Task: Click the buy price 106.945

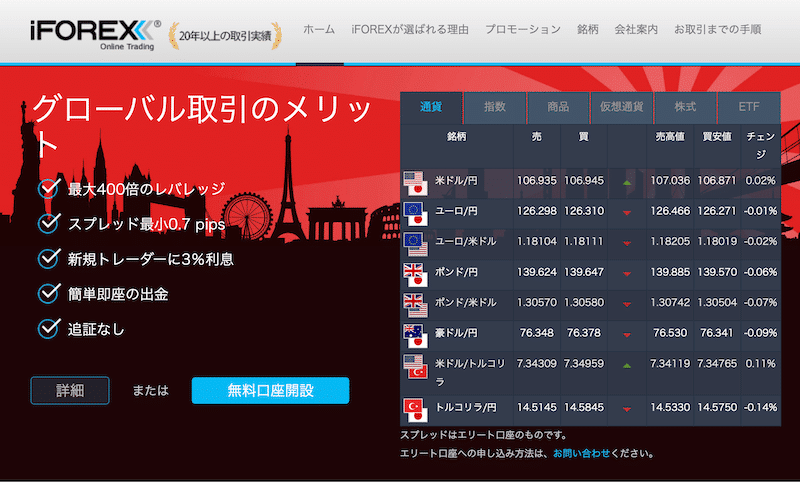Action: tap(584, 181)
